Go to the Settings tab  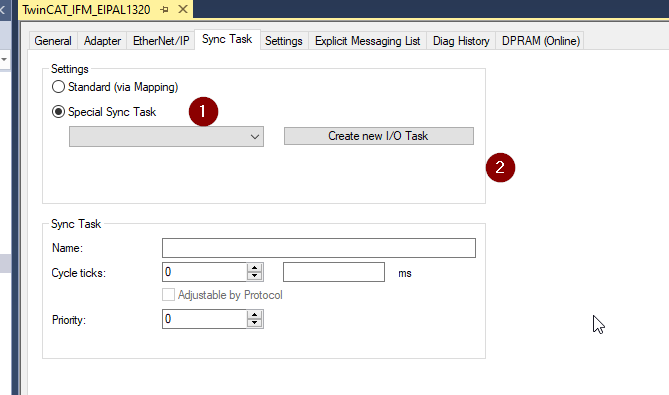(x=284, y=41)
